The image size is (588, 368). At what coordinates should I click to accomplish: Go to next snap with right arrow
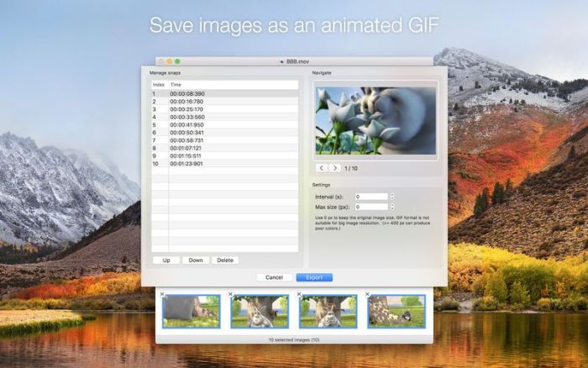click(335, 168)
